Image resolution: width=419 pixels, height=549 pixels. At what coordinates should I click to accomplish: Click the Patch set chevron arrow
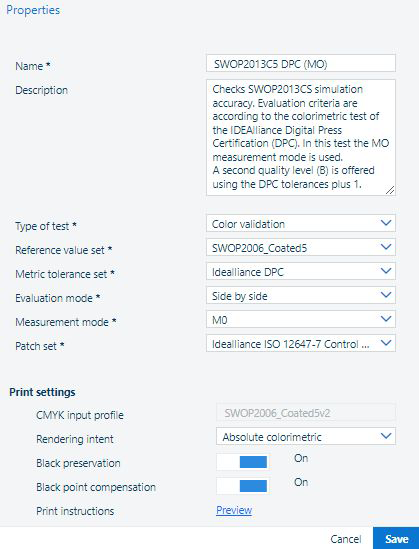(385, 343)
